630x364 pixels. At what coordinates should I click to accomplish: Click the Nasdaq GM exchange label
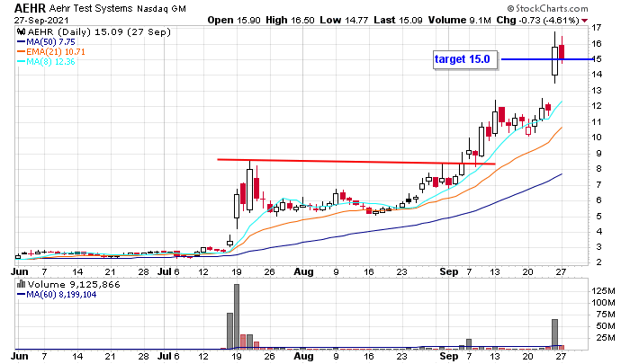tap(161, 8)
